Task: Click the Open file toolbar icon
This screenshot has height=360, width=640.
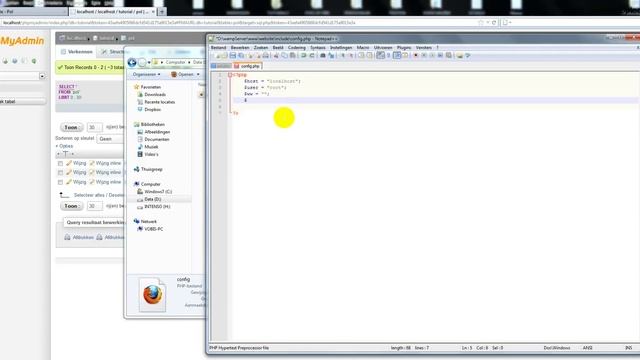Action: (x=224, y=55)
